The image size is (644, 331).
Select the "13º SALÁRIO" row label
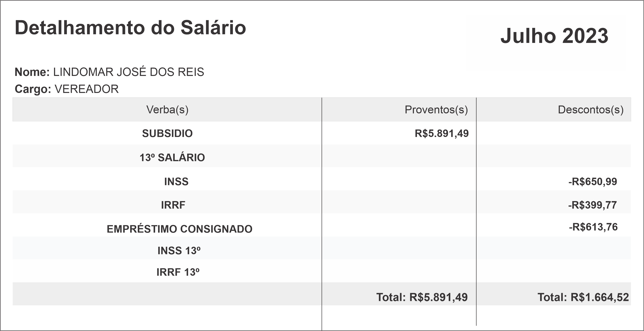[172, 158]
